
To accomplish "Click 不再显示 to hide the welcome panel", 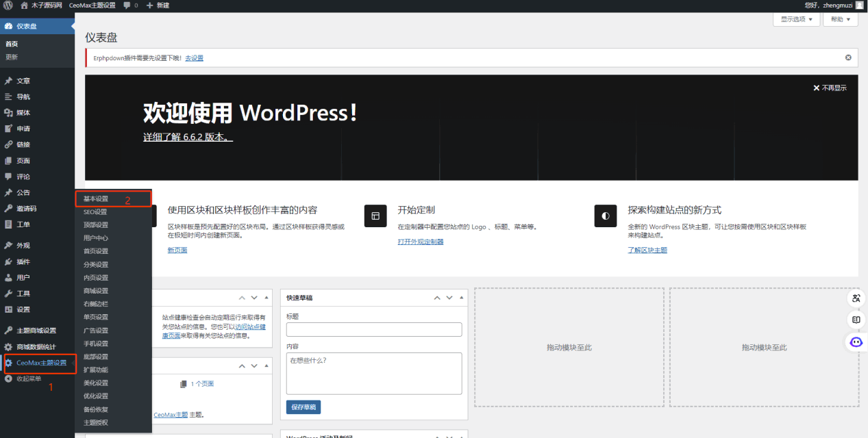I will click(x=830, y=88).
